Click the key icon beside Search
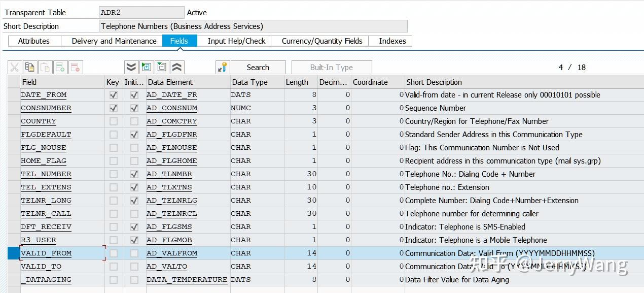 pos(222,68)
